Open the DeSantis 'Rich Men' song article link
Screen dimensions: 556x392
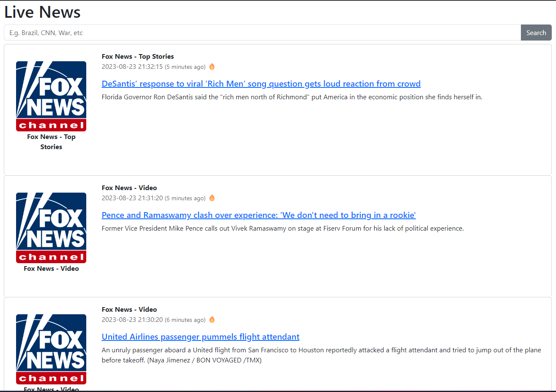point(261,84)
